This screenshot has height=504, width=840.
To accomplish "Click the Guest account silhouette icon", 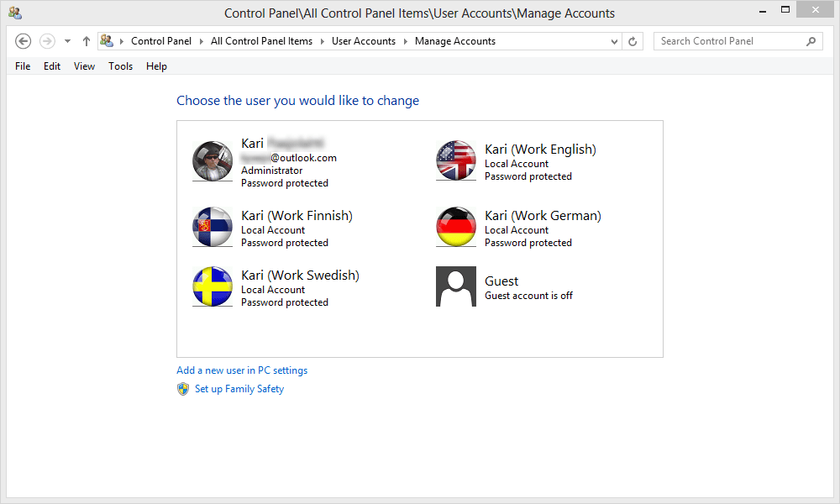I will pos(455,286).
